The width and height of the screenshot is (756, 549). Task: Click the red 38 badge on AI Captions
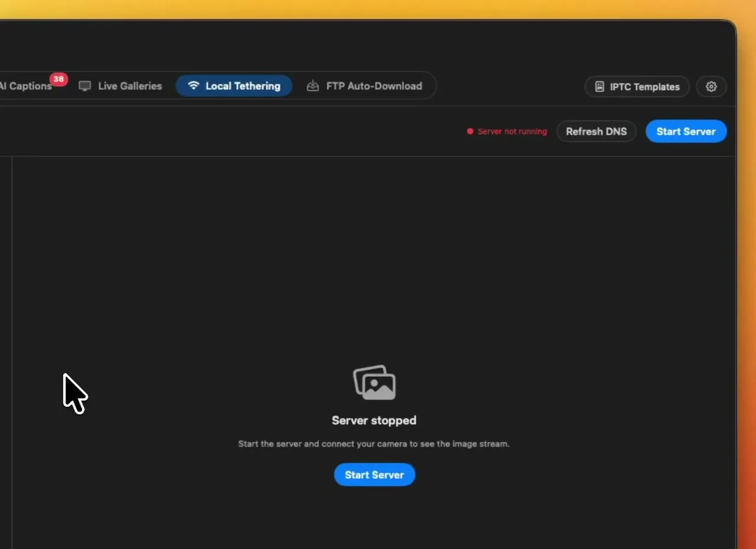point(58,79)
